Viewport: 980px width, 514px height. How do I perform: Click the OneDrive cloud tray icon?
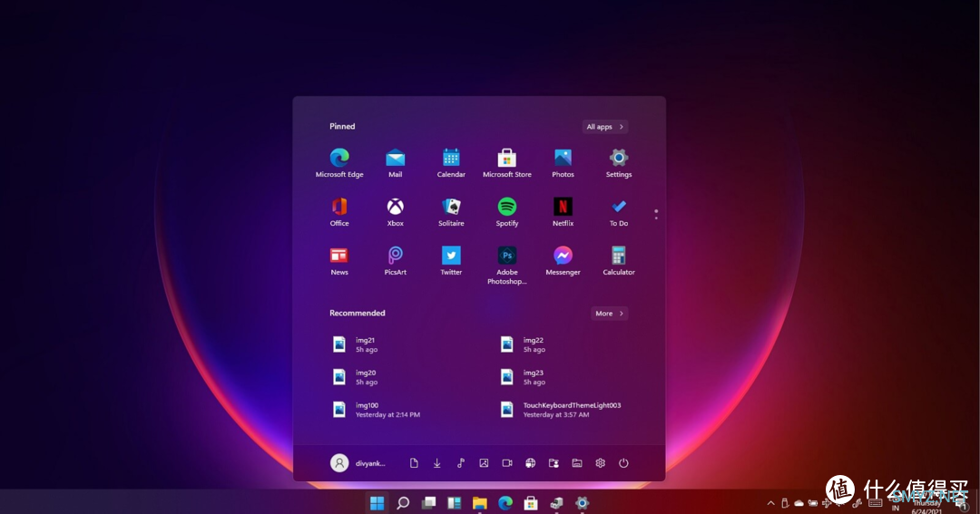[799, 503]
